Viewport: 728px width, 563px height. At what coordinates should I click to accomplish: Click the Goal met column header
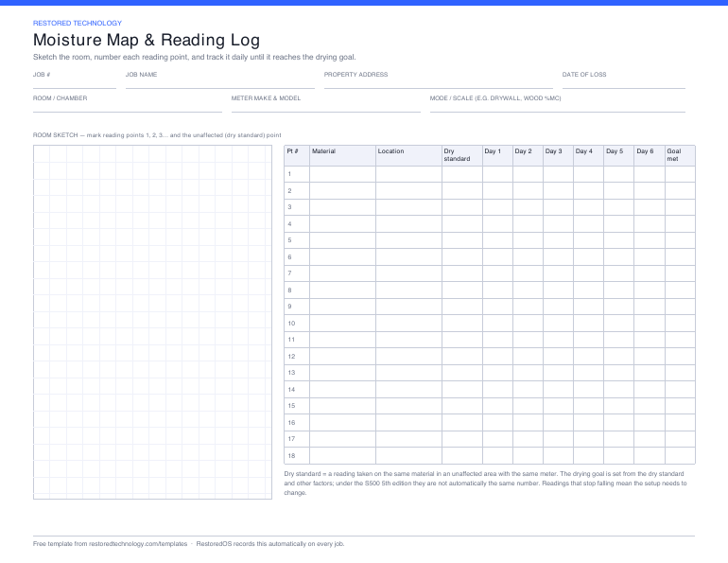(680, 155)
